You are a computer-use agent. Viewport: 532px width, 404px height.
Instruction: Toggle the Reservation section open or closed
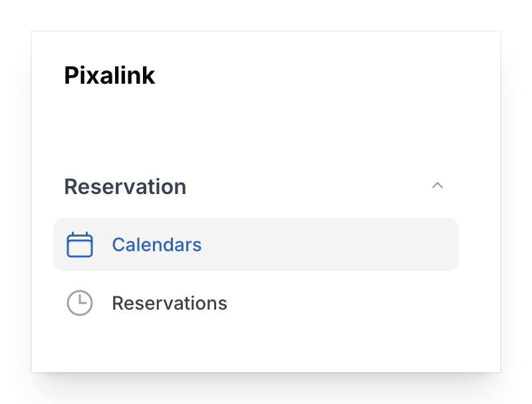pos(438,186)
